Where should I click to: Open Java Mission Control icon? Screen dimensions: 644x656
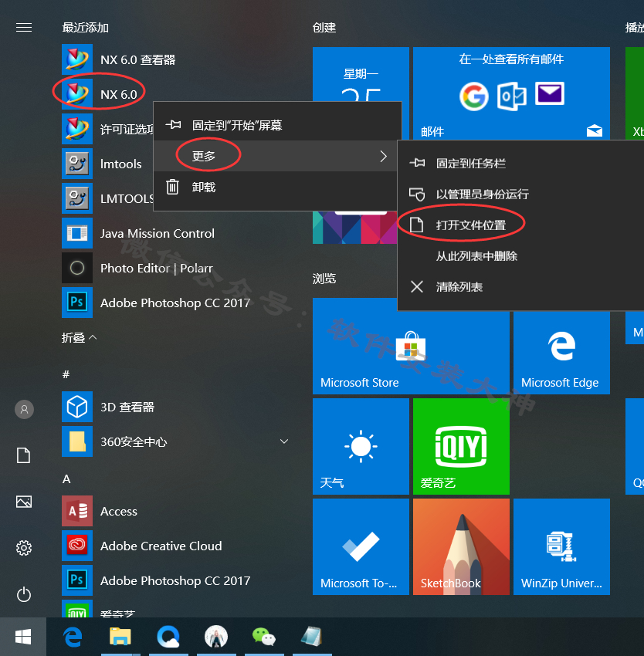point(77,233)
